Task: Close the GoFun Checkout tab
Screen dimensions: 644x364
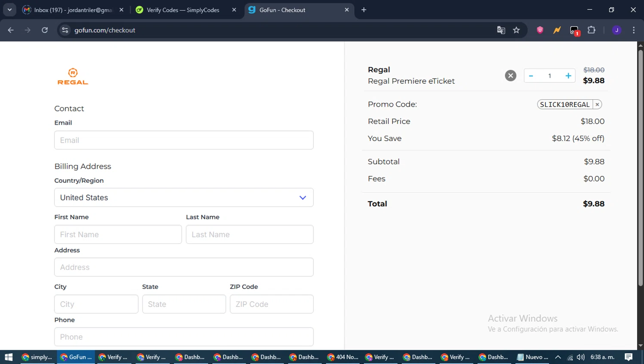Action: point(347,10)
